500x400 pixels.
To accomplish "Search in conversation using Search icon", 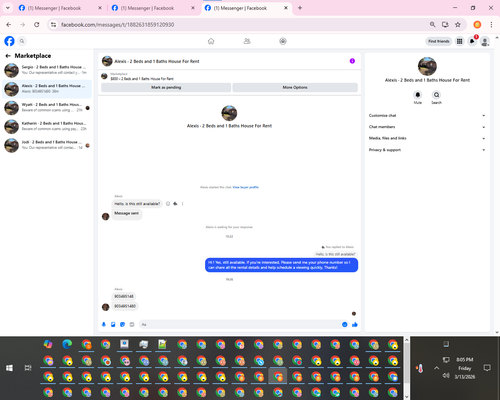I will click(436, 95).
